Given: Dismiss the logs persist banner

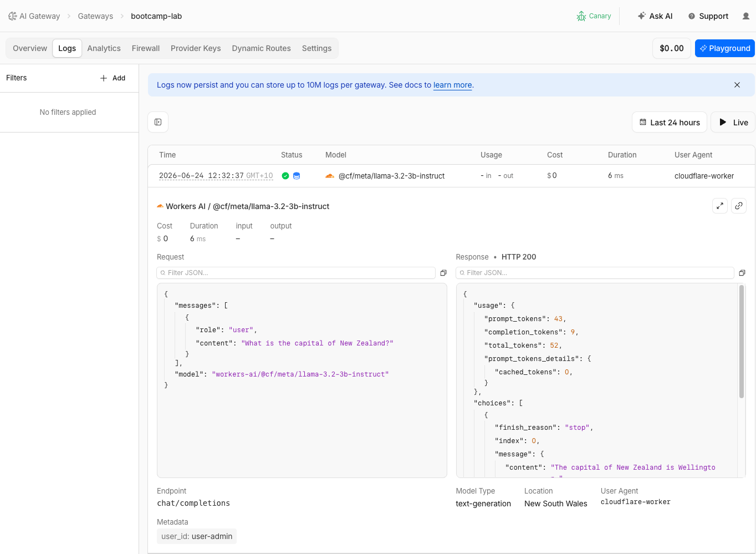Looking at the screenshot, I should pyautogui.click(x=737, y=85).
